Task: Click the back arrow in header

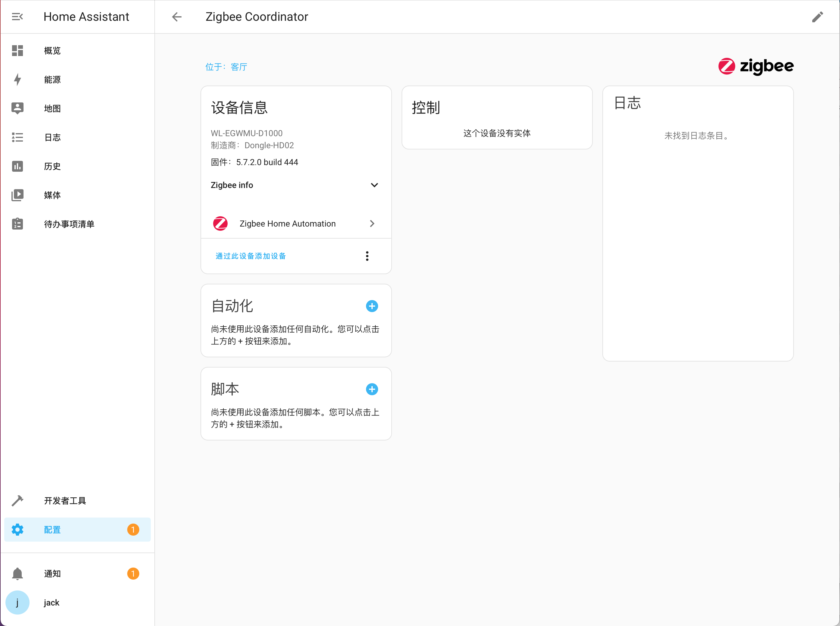Action: pos(177,17)
